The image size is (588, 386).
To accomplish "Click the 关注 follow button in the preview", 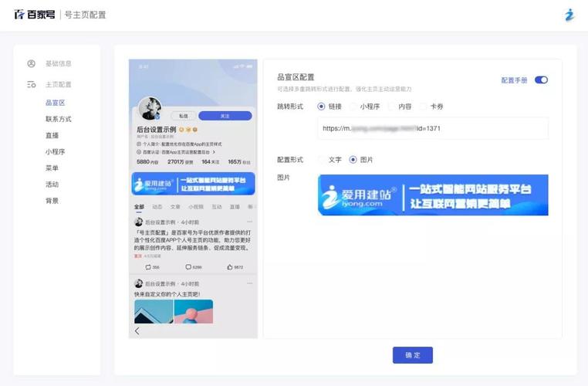I will [225, 116].
